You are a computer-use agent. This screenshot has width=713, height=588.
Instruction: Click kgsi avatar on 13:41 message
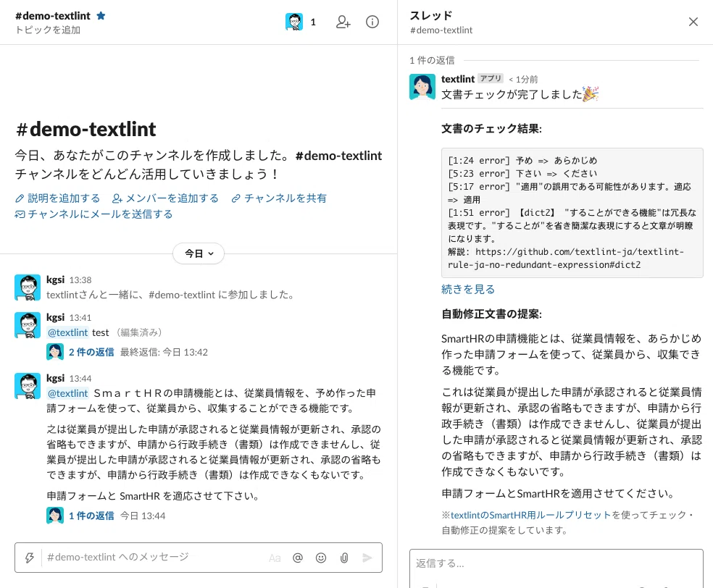(x=28, y=325)
